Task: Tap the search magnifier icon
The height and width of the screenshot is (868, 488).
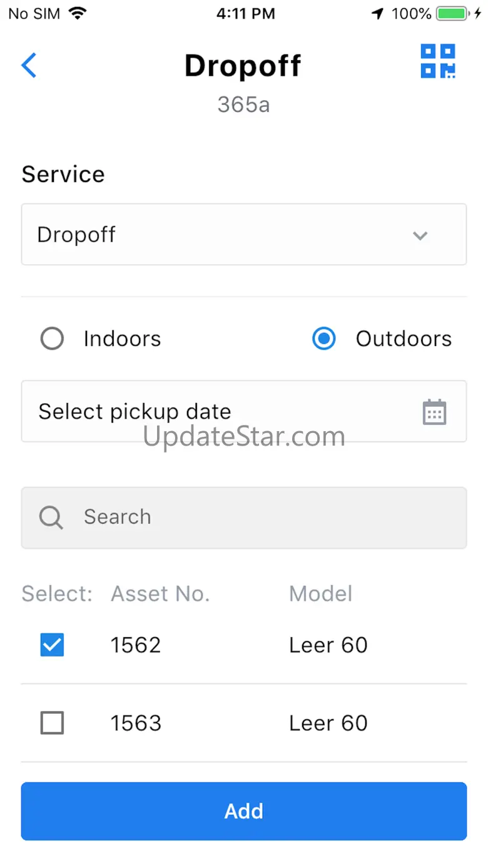Action: pos(51,518)
